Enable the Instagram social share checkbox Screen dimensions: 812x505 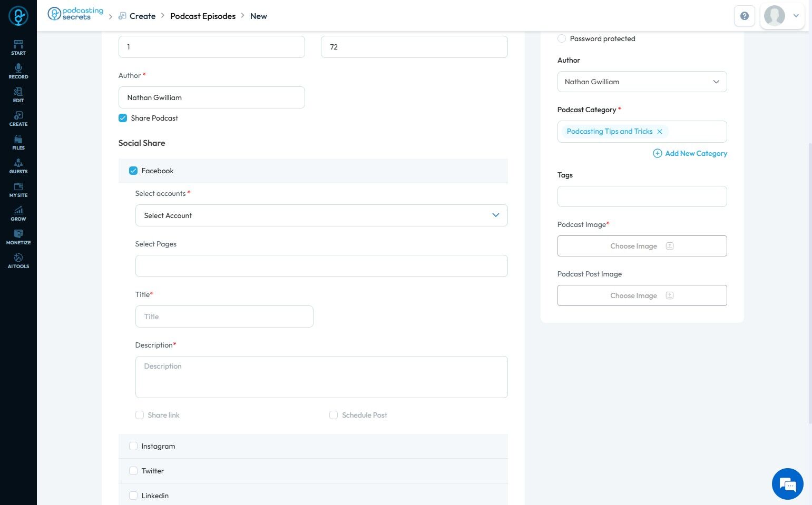tap(133, 446)
